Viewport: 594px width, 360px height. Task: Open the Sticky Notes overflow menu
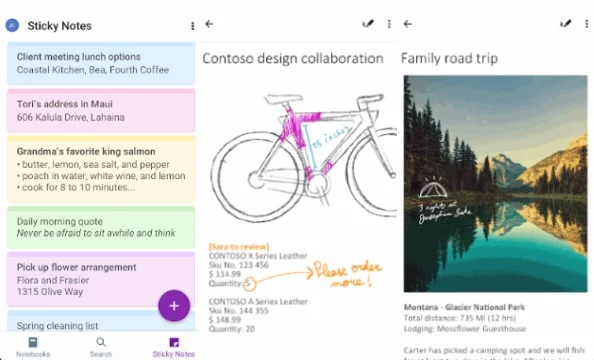pos(192,26)
